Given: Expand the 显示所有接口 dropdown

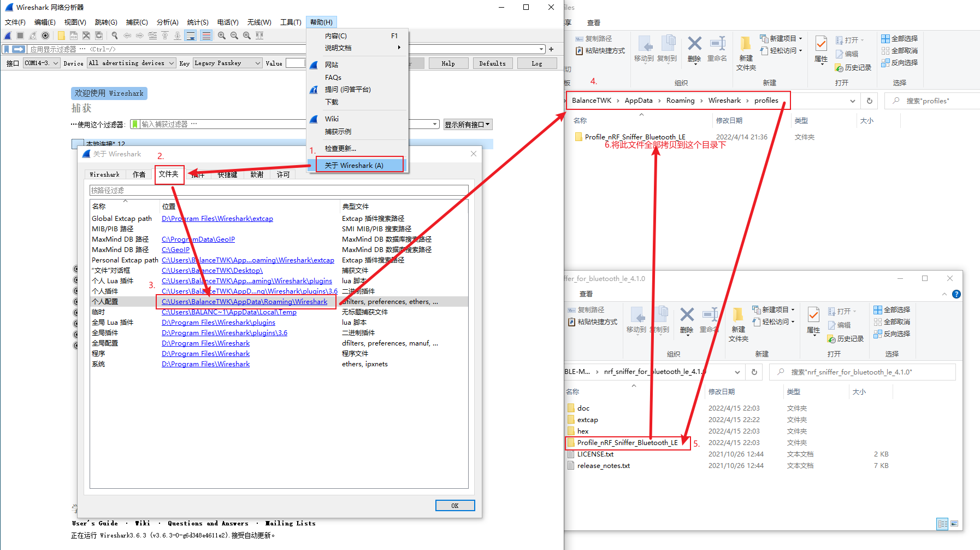Looking at the screenshot, I should (468, 125).
